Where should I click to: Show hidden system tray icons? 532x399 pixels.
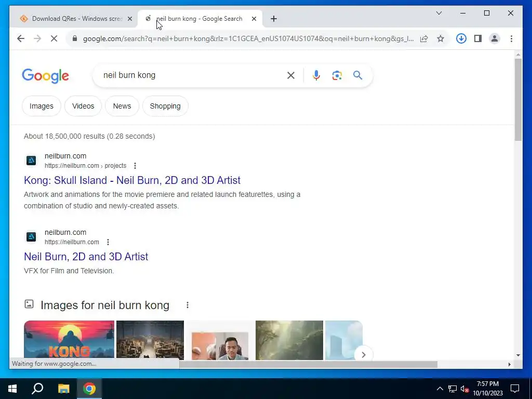440,389
